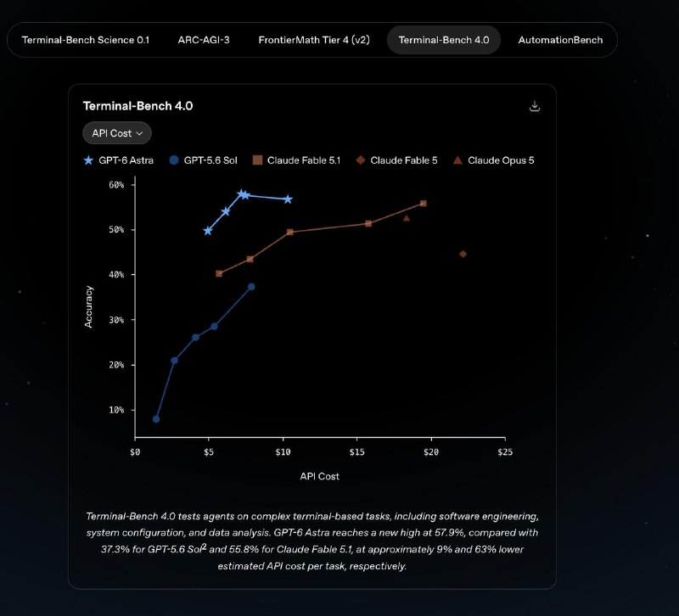Viewport: 679px width, 616px height.
Task: Click the chevron in API Cost selector
Action: coord(139,133)
